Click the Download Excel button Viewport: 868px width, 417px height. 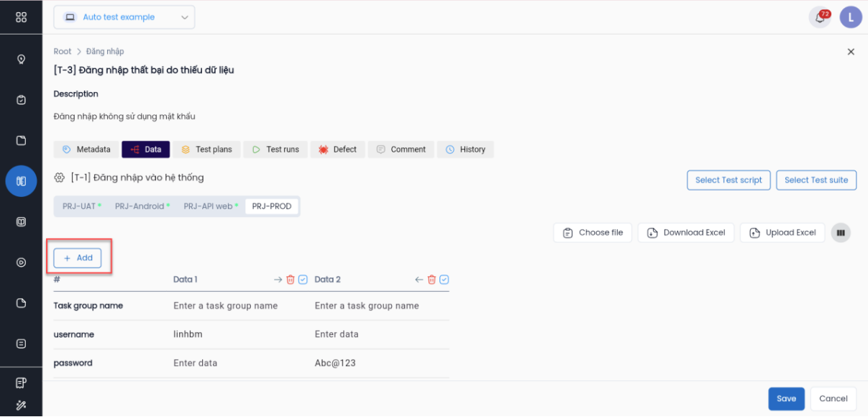pyautogui.click(x=686, y=233)
